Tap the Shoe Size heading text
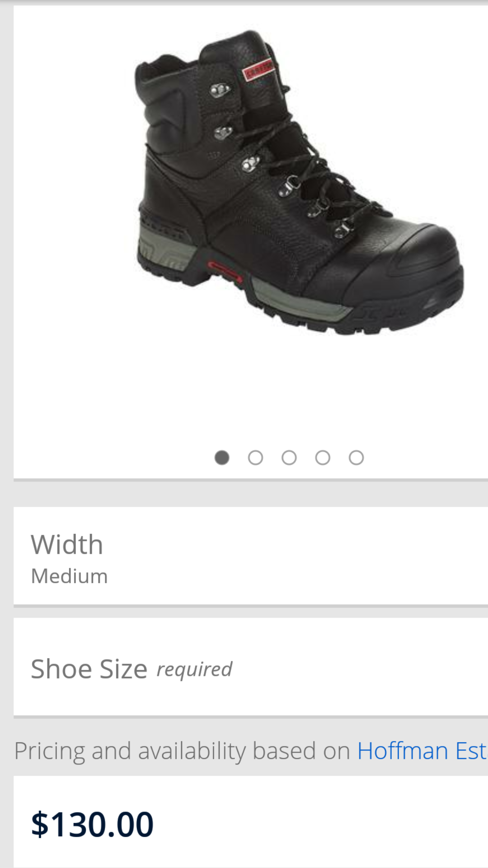The width and height of the screenshot is (488, 868). pos(89,669)
